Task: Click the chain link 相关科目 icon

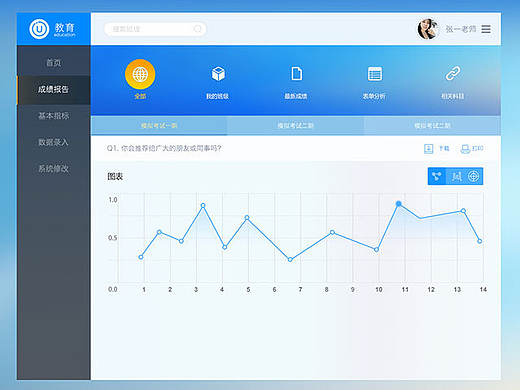Action: pyautogui.click(x=453, y=74)
